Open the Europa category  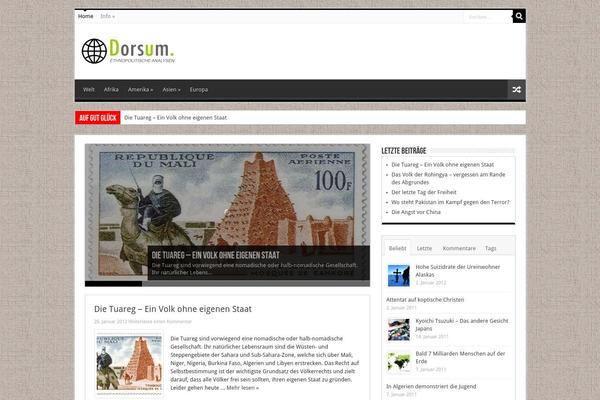point(199,90)
